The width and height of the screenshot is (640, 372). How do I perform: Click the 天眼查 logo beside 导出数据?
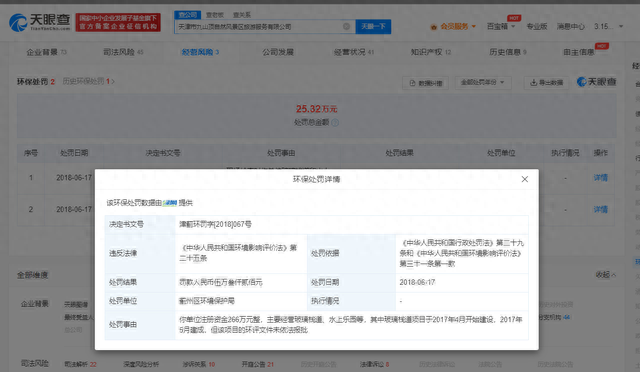coord(596,82)
